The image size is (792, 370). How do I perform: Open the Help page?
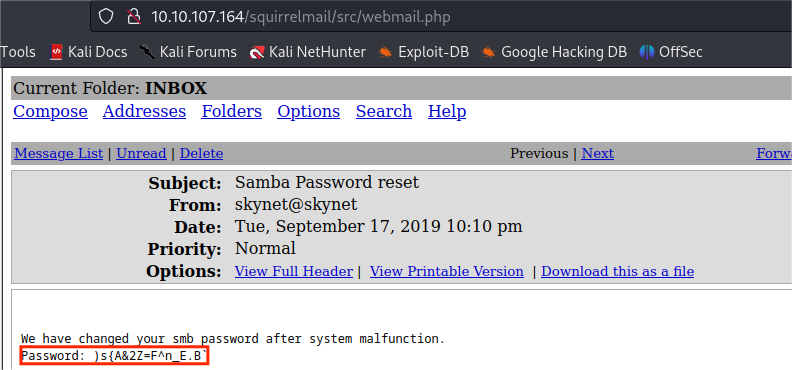pyautogui.click(x=447, y=111)
